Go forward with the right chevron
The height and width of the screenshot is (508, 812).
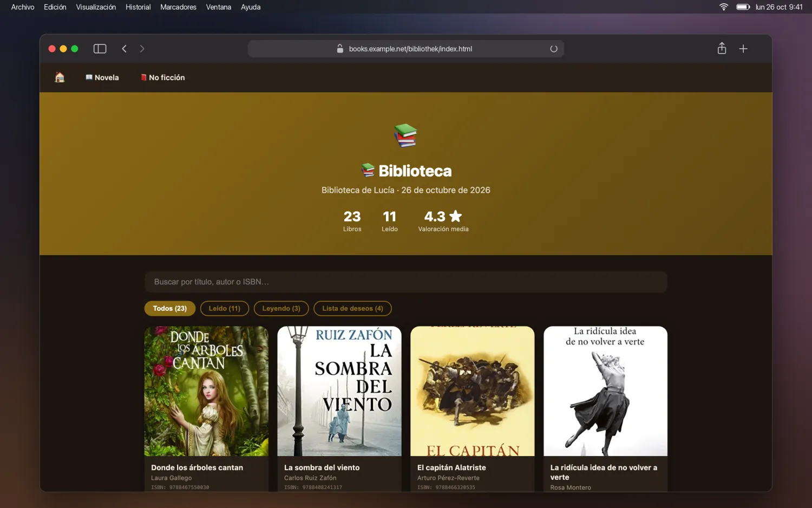click(142, 49)
